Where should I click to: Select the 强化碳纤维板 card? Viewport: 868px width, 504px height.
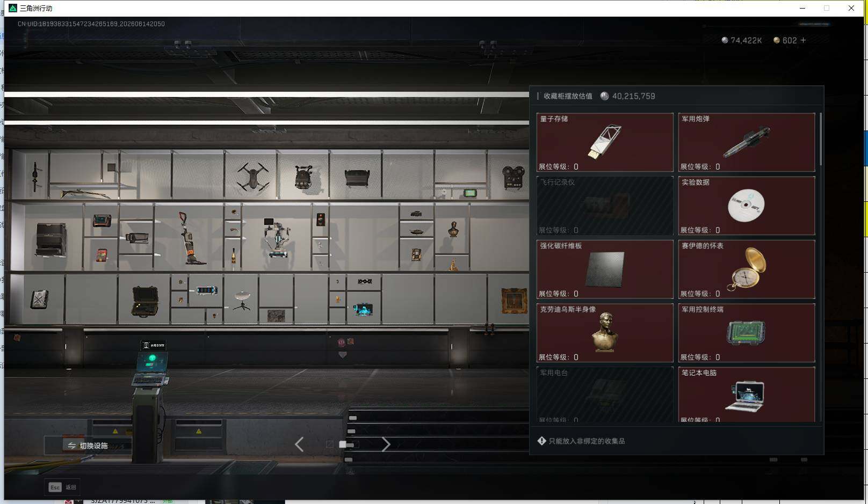click(605, 269)
